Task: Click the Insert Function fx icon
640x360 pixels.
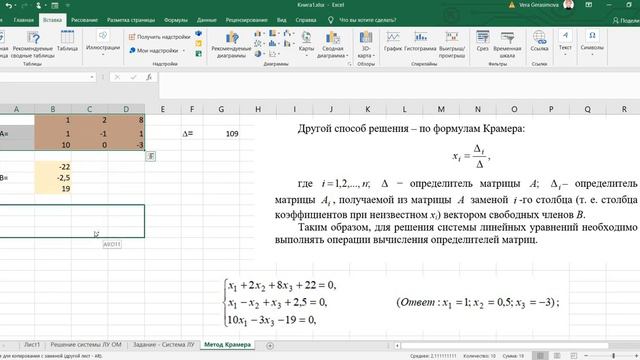Action: 149,77
